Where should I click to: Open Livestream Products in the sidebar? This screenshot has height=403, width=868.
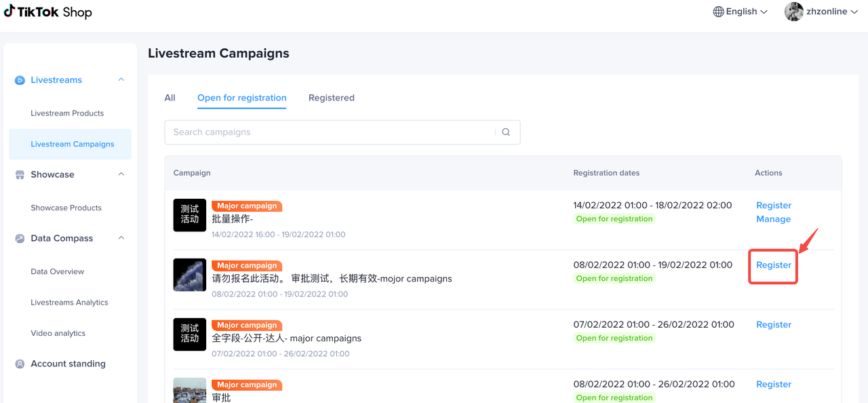(67, 113)
